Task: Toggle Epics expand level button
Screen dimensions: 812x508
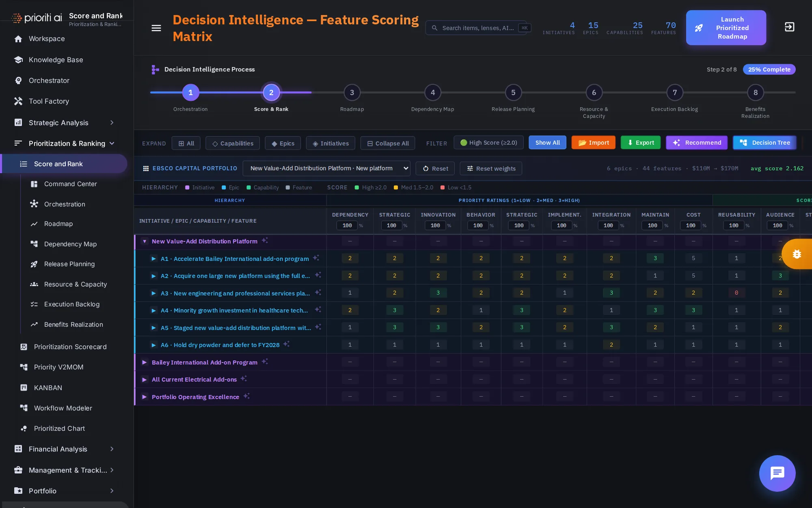Action: [x=283, y=143]
